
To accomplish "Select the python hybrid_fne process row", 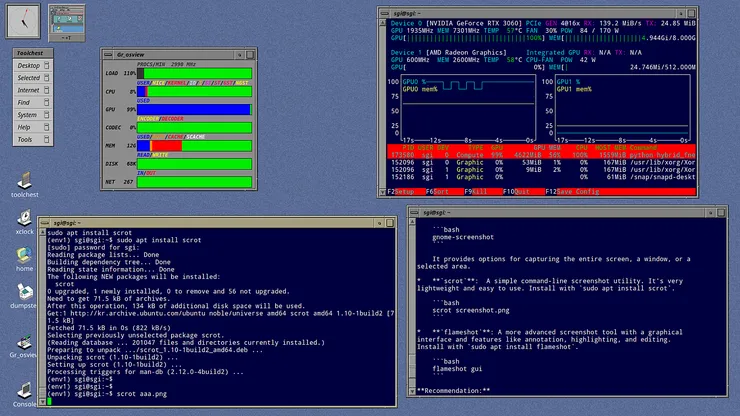I will pyautogui.click(x=542, y=155).
